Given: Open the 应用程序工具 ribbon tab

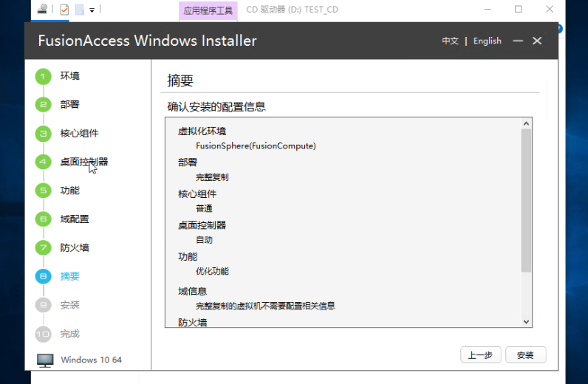Looking at the screenshot, I should tap(208, 10).
